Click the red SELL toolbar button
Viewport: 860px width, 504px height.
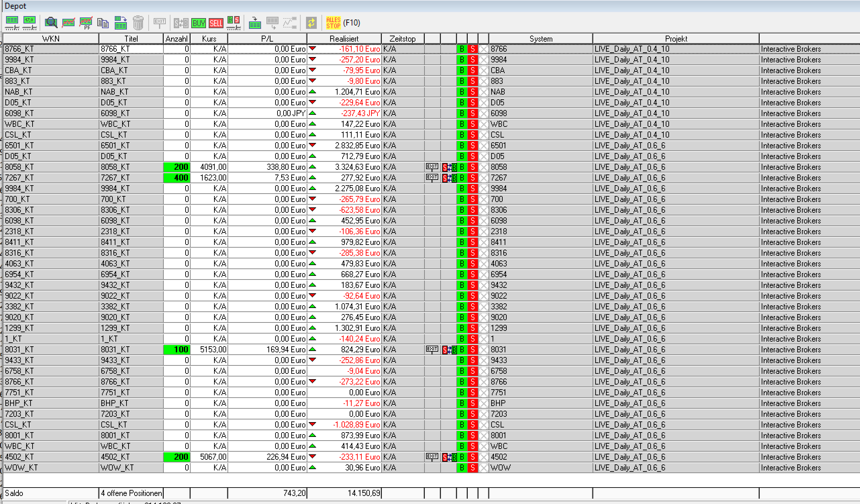tap(216, 23)
